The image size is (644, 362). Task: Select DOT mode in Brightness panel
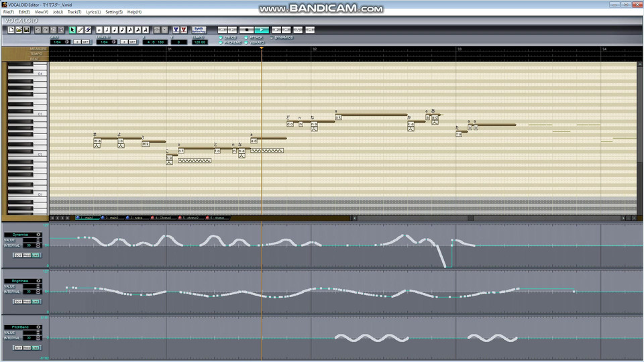(18, 302)
